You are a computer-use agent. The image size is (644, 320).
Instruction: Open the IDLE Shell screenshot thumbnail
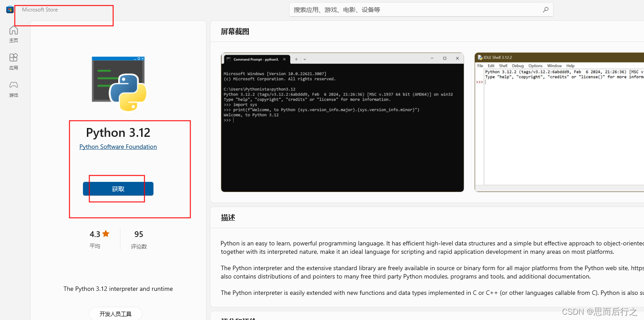559,122
